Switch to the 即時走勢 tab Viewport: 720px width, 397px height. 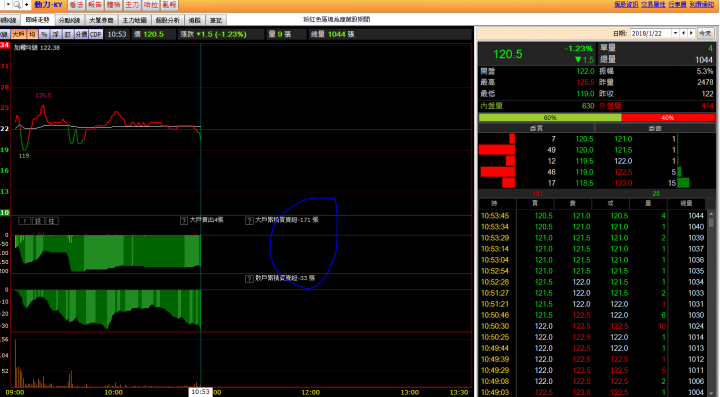pos(37,20)
